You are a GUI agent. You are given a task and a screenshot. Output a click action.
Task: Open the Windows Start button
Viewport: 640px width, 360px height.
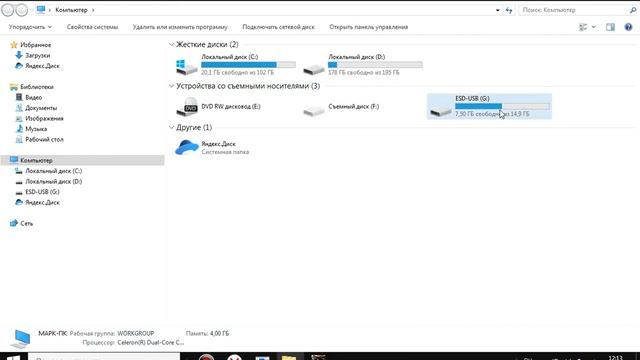point(13,356)
